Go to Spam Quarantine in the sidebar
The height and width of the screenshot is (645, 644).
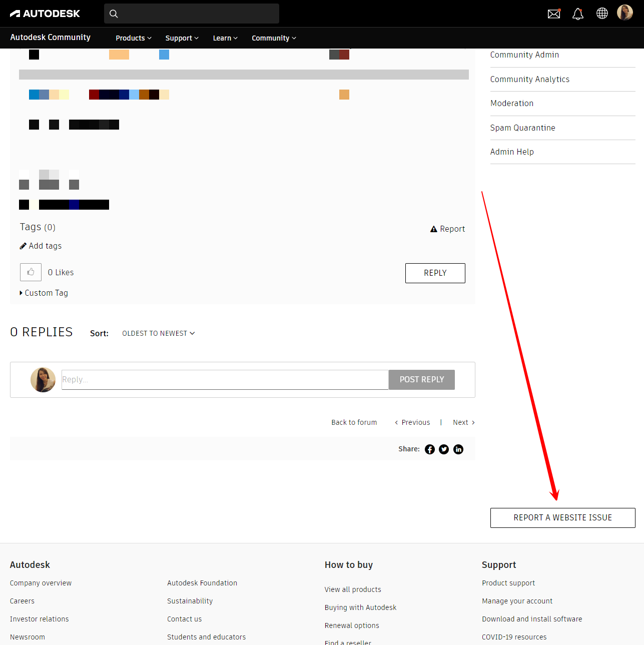click(x=522, y=128)
